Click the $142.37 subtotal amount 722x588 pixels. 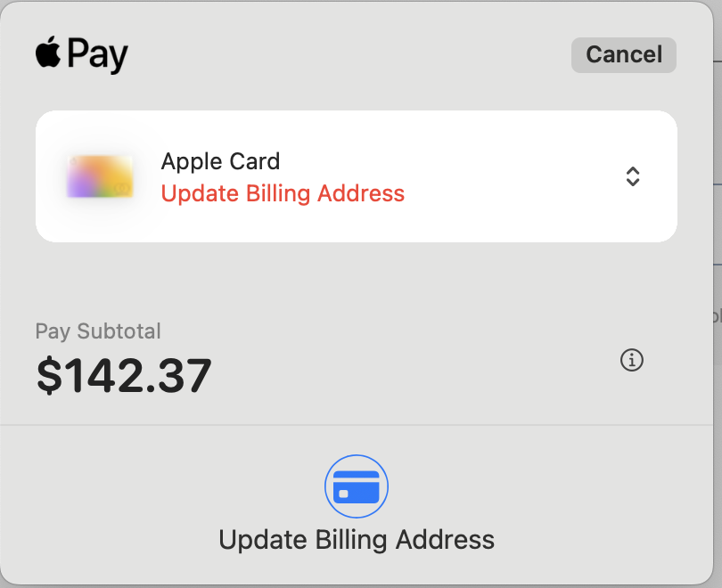click(x=124, y=374)
